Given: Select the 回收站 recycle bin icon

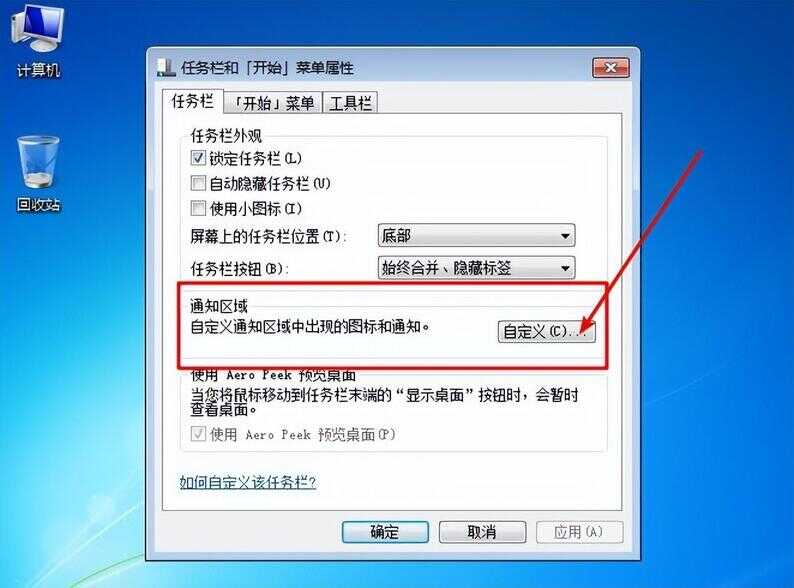Looking at the screenshot, I should point(38,174).
